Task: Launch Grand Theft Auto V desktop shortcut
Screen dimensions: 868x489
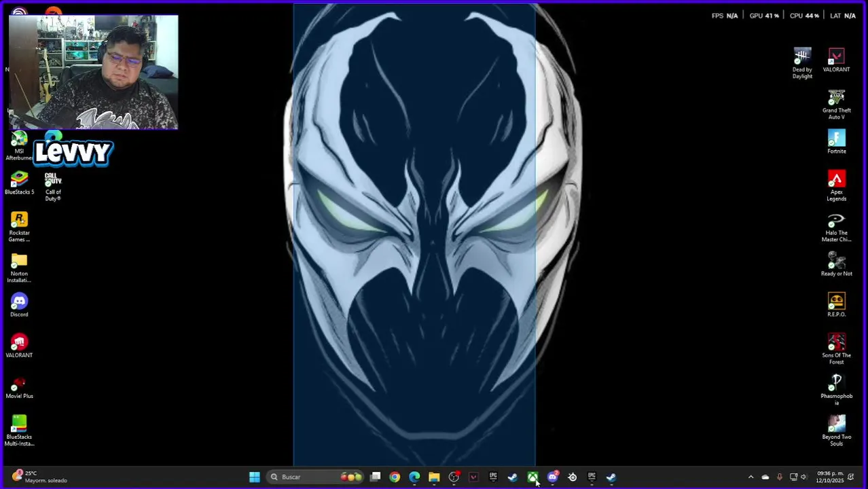Action: click(x=836, y=104)
